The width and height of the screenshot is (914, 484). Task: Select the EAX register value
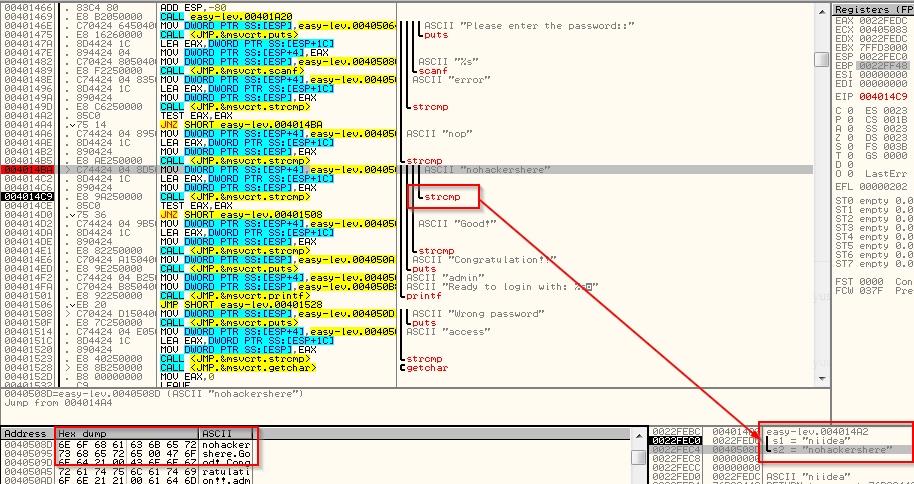click(883, 20)
